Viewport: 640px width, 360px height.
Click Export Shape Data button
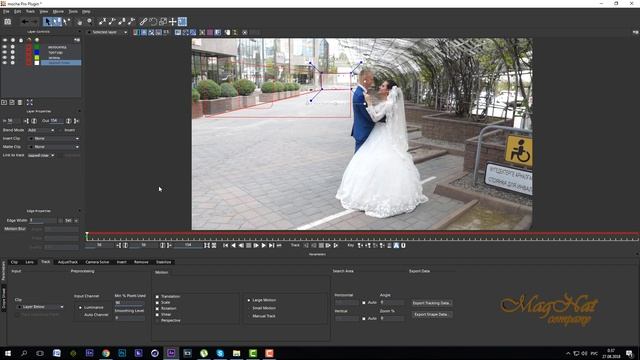(x=431, y=314)
